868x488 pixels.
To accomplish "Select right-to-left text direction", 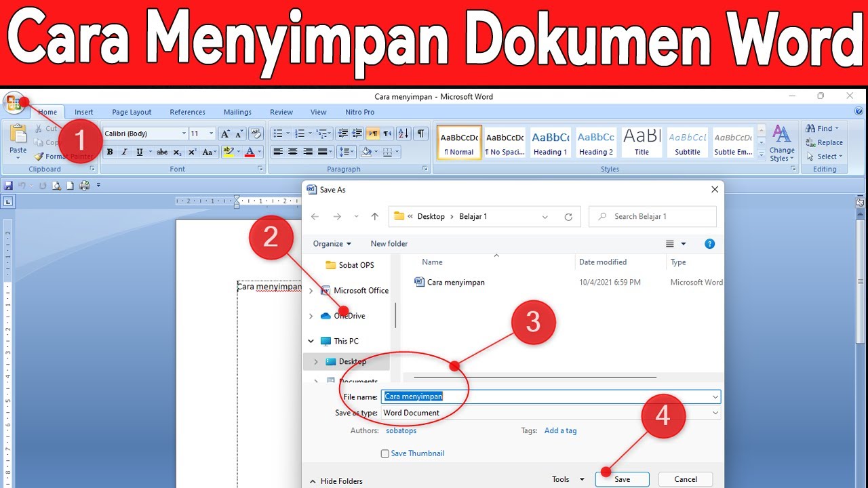I will click(387, 134).
